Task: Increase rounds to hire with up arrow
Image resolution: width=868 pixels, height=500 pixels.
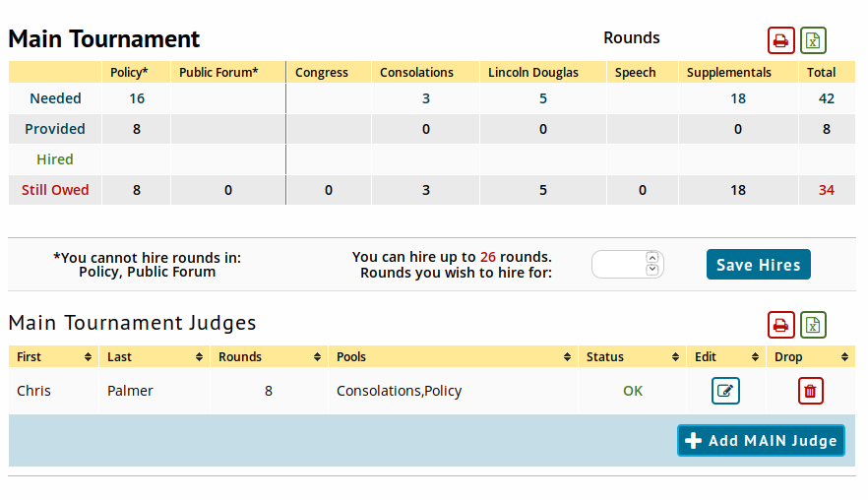Action: pyautogui.click(x=651, y=258)
